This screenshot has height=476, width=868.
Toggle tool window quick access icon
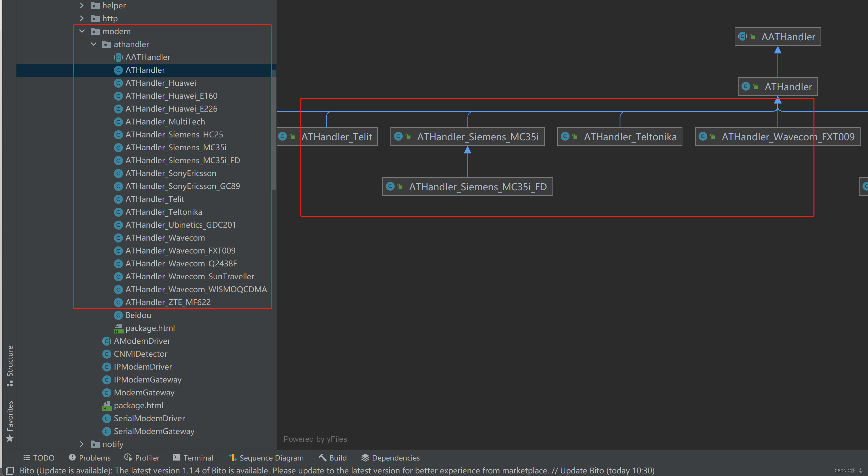coord(10,471)
